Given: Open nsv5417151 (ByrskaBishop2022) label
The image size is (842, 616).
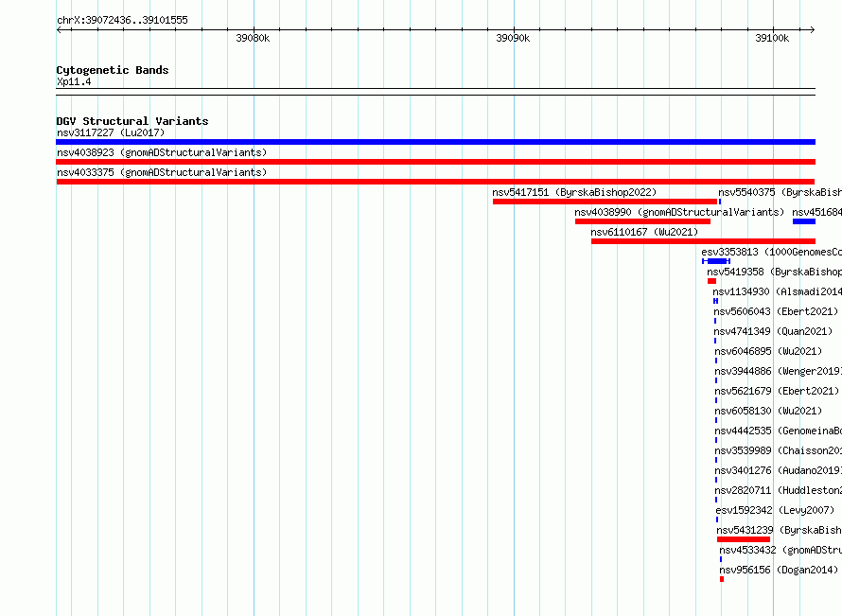Looking at the screenshot, I should click(574, 192).
